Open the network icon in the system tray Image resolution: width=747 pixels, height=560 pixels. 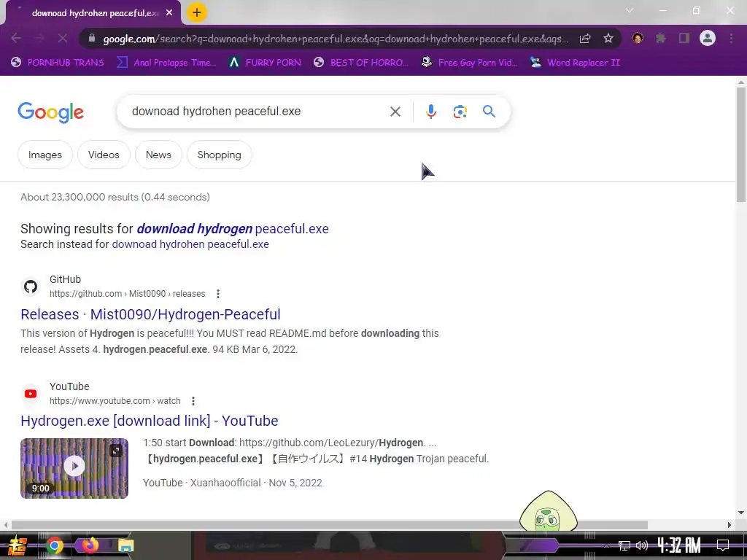click(x=624, y=545)
